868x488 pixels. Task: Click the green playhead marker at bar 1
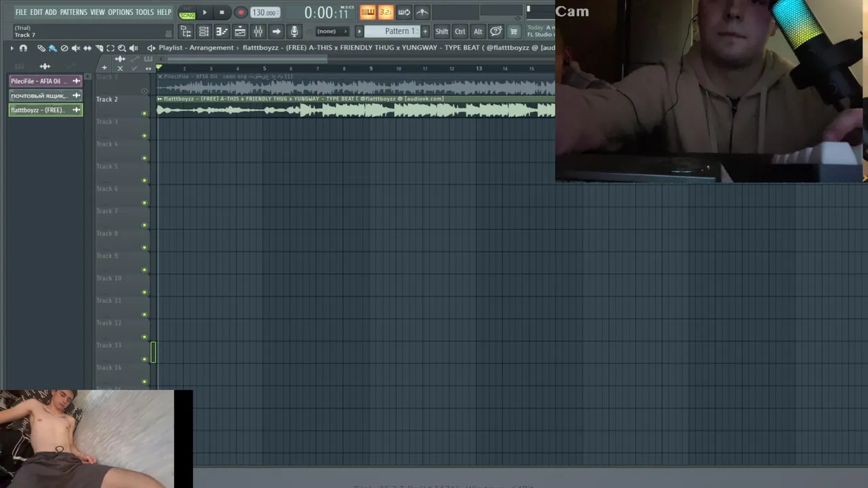[x=159, y=68]
